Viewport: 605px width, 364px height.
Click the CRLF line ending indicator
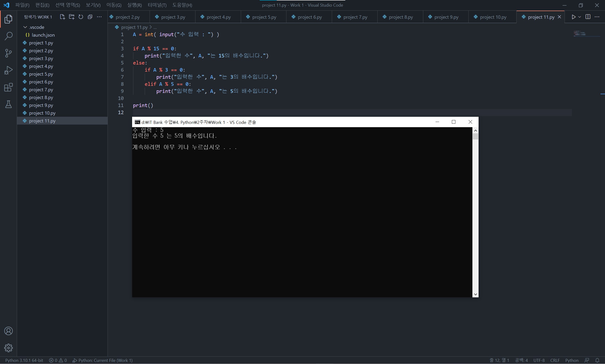[555, 360]
